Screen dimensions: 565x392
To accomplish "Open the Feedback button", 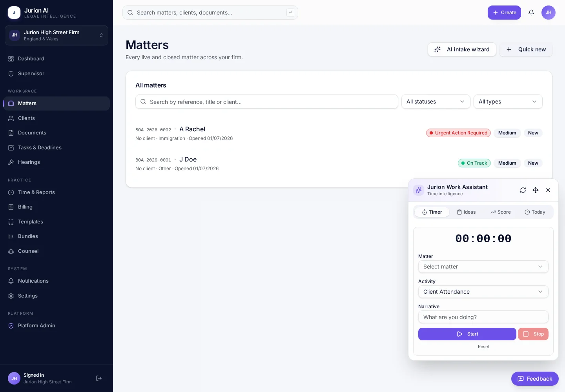I will (x=535, y=379).
